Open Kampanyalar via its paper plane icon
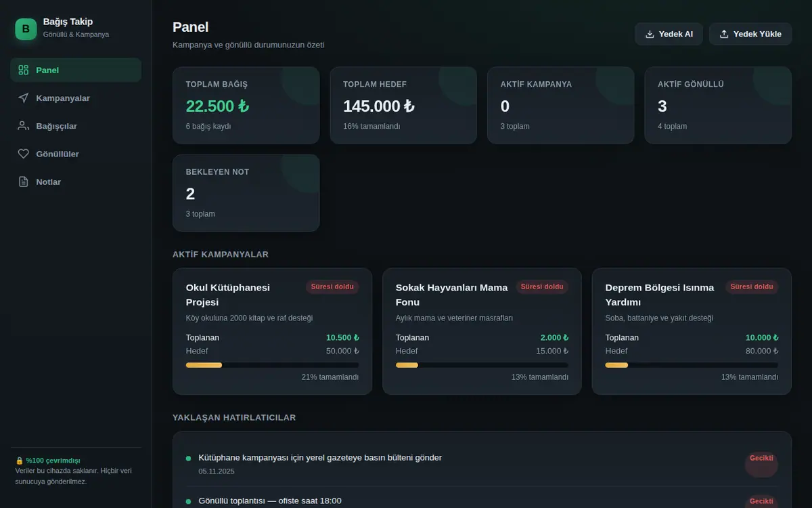812x508 pixels. pyautogui.click(x=23, y=98)
